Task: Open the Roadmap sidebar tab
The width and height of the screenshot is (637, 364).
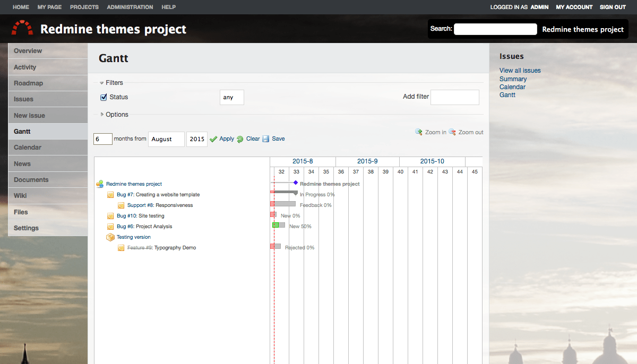Action: coord(48,83)
